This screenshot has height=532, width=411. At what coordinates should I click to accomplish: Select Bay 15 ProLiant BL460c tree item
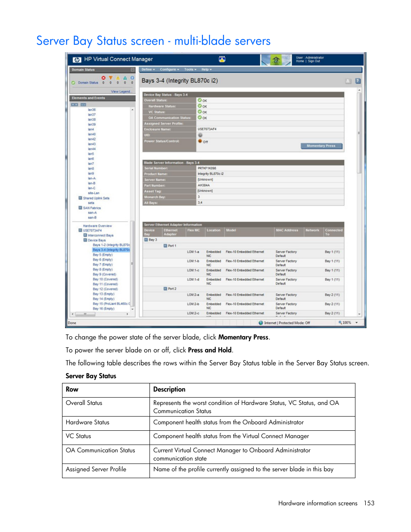tap(111, 304)
